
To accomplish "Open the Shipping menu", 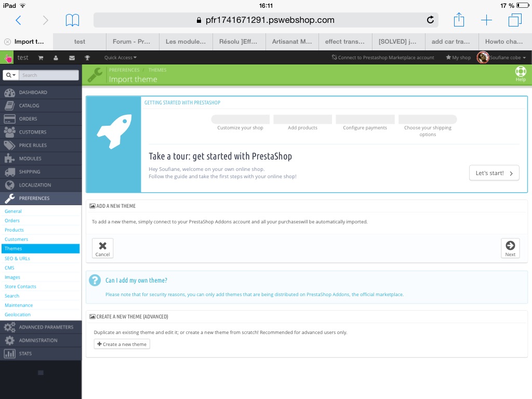I will tap(41, 171).
